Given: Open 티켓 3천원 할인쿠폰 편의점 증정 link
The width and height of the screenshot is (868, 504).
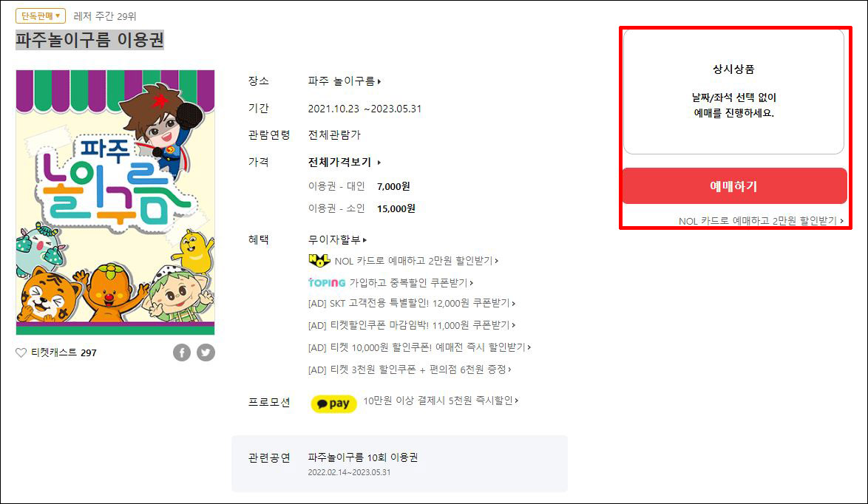Looking at the screenshot, I should (410, 370).
